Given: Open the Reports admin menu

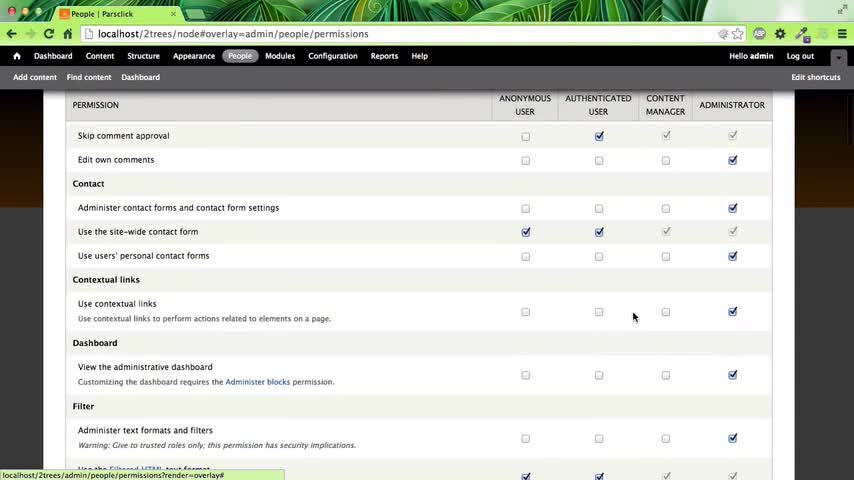Looking at the screenshot, I should (384, 56).
